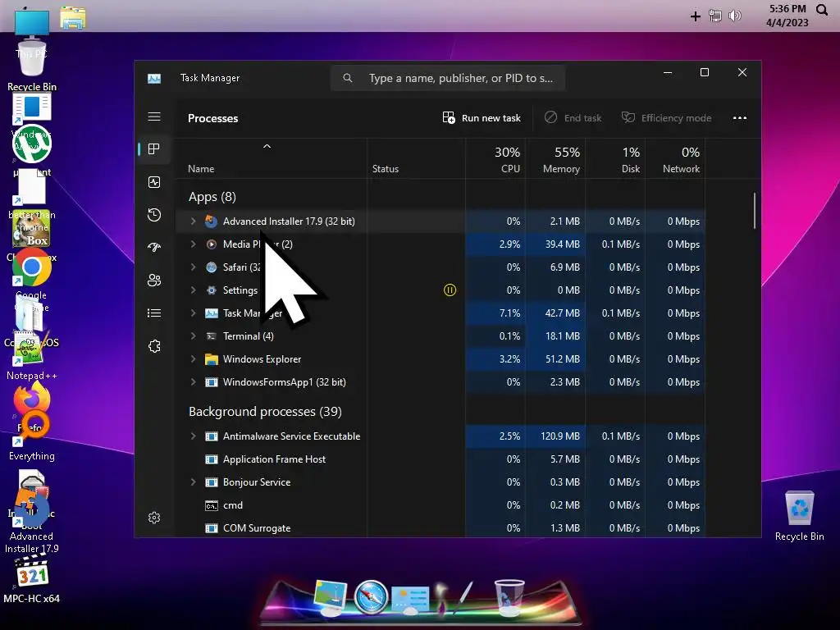The image size is (840, 630).
Task: Select the Advanced Installer process icon
Action: [212, 221]
